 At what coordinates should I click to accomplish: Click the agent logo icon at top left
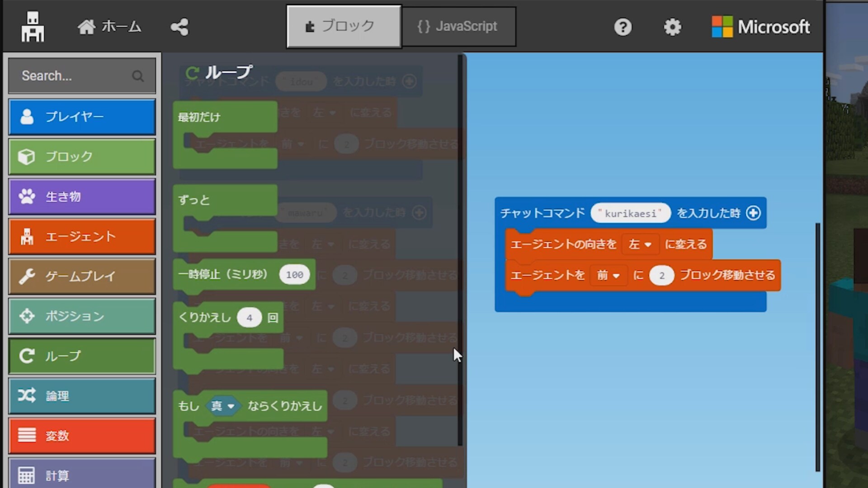click(33, 27)
